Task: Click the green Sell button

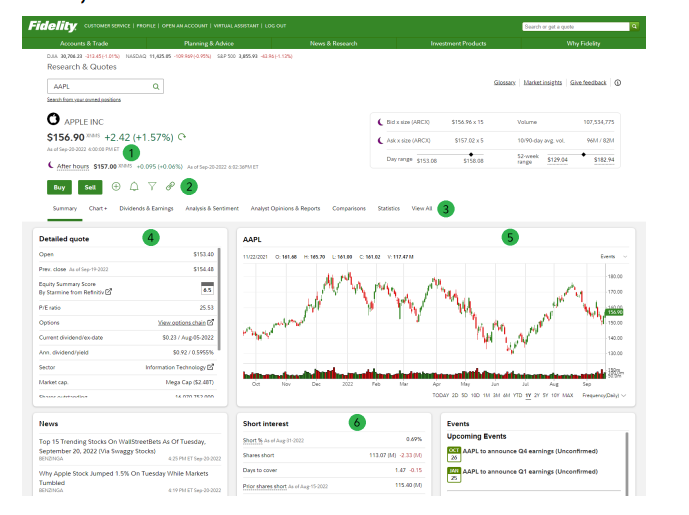Action: [90, 187]
